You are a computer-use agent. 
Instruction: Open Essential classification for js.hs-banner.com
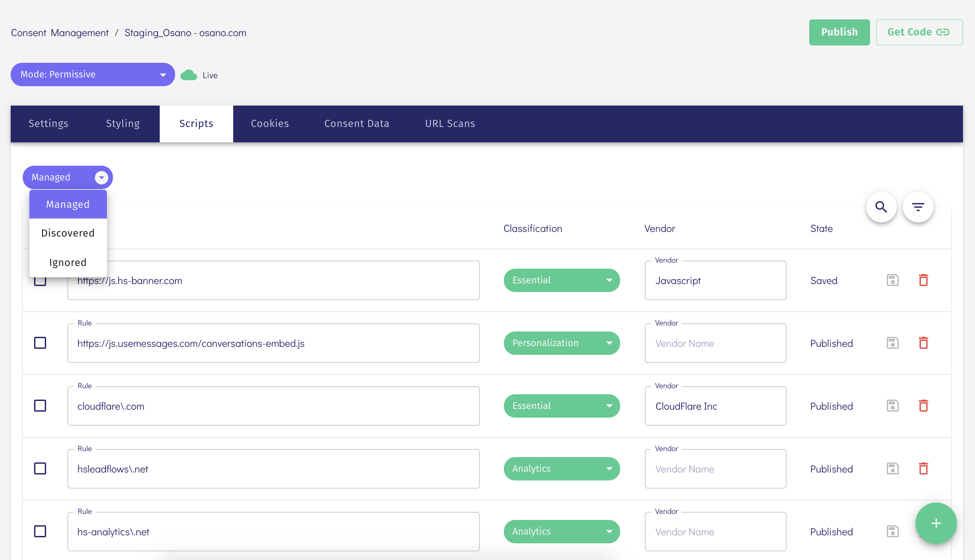(562, 280)
